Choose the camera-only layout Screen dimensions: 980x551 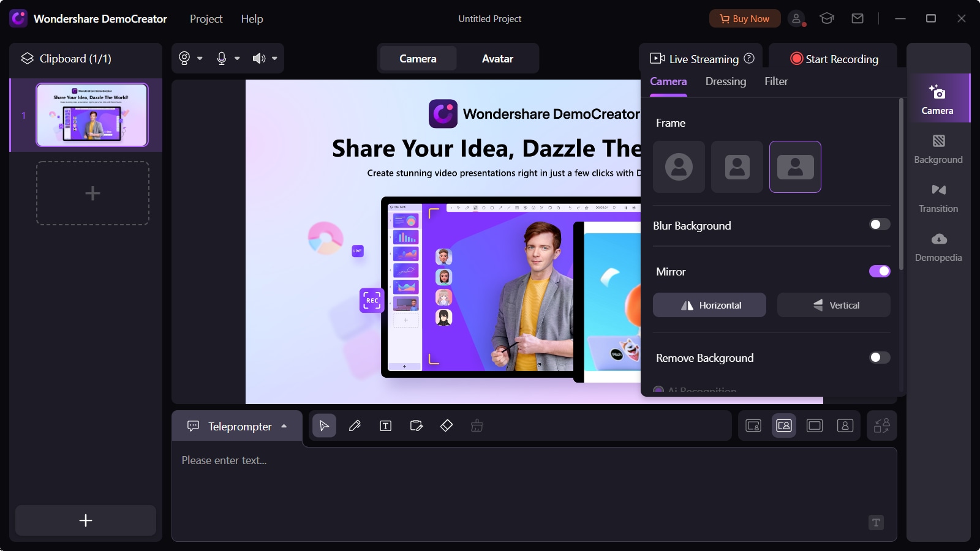(845, 425)
